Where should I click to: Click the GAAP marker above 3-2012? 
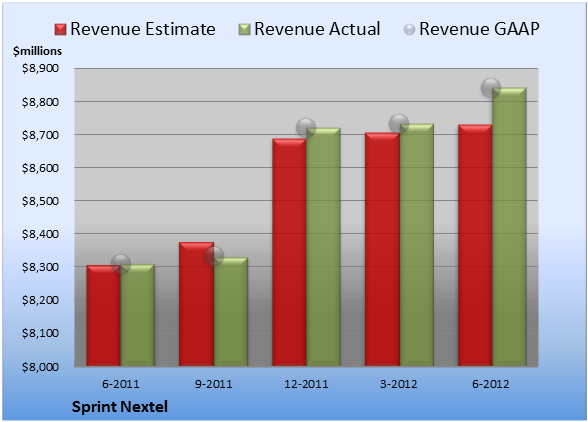[399, 124]
